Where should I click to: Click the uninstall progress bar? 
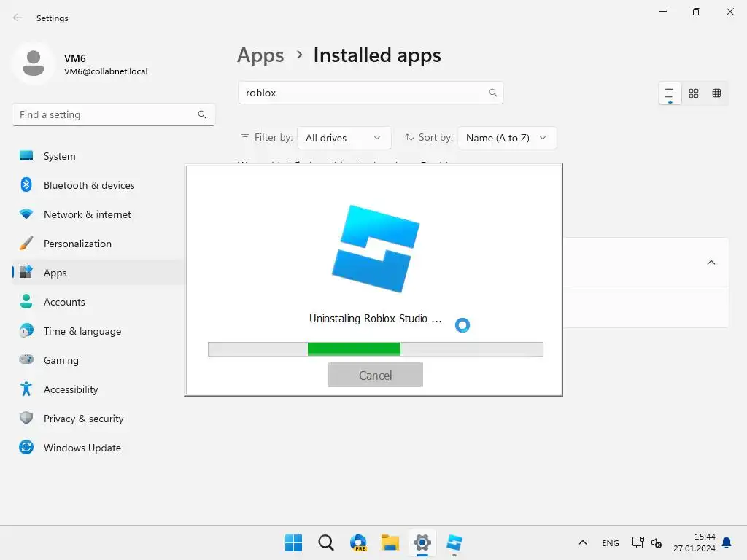click(x=376, y=349)
